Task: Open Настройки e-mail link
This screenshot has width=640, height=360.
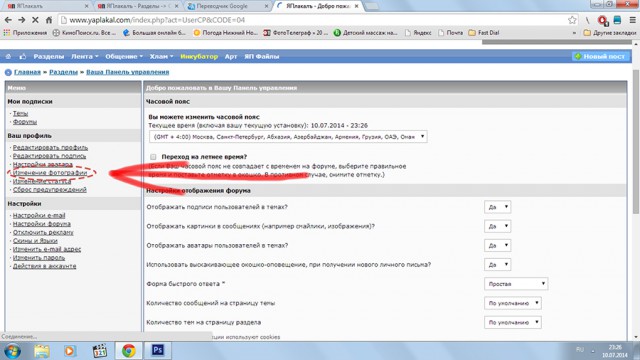Action: point(39,216)
